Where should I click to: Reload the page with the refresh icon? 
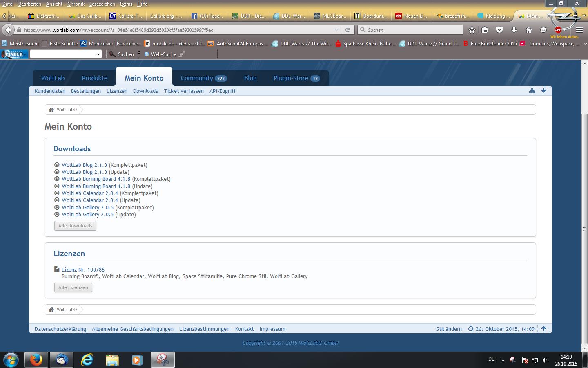[x=347, y=30]
